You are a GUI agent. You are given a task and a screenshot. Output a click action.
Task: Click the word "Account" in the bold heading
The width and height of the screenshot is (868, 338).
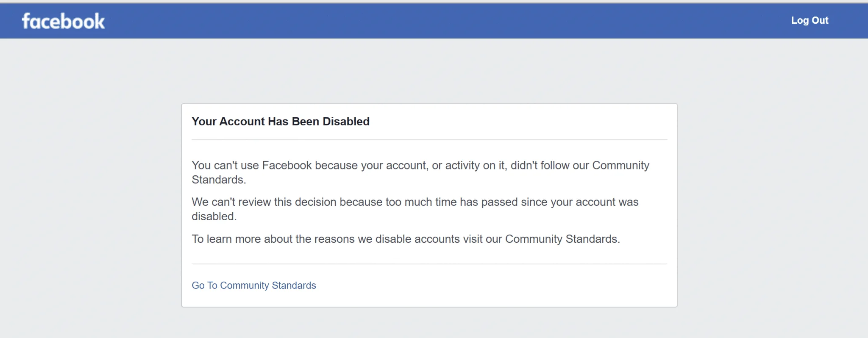point(242,122)
